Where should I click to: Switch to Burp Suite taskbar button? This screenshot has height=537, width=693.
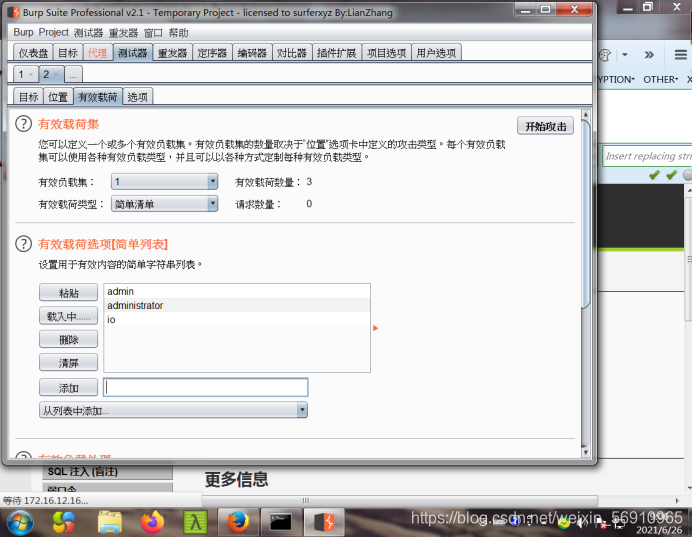click(x=324, y=522)
